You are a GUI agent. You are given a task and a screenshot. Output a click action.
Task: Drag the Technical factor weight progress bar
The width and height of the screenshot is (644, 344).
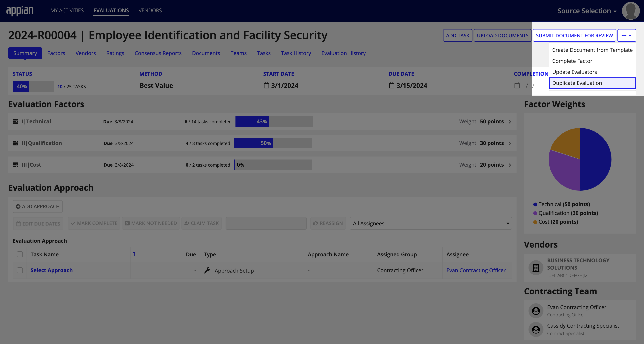coord(273,121)
